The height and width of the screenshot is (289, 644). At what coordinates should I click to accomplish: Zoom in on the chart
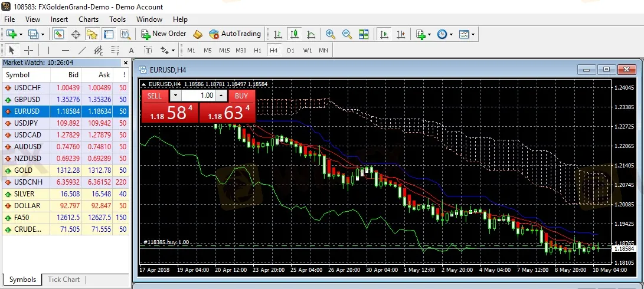tap(331, 34)
